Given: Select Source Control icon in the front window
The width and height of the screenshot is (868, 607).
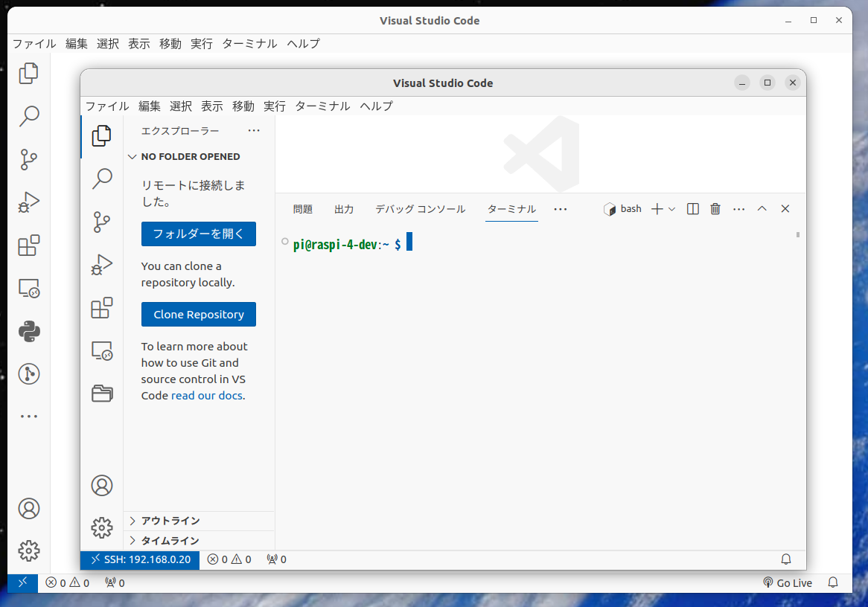Looking at the screenshot, I should (x=102, y=222).
